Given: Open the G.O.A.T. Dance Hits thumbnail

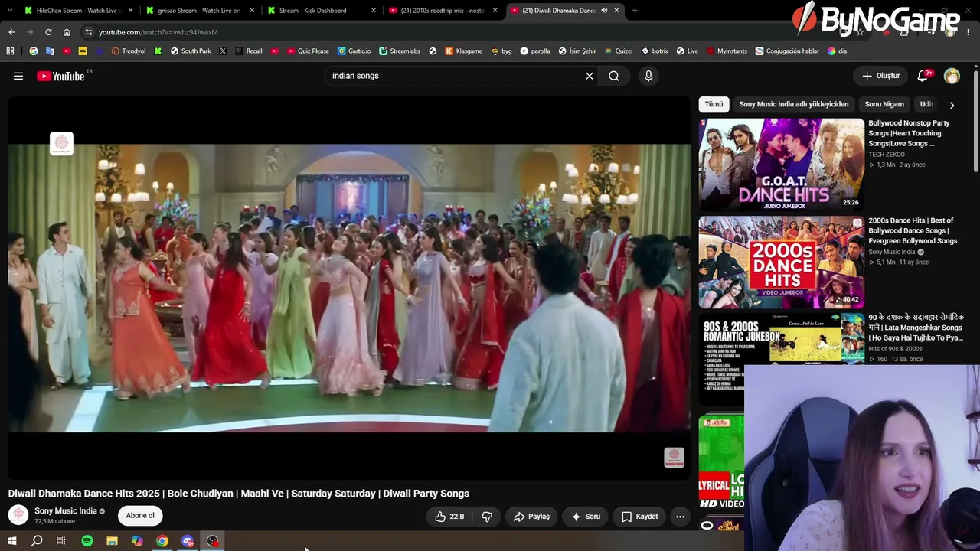Looking at the screenshot, I should pyautogui.click(x=781, y=165).
